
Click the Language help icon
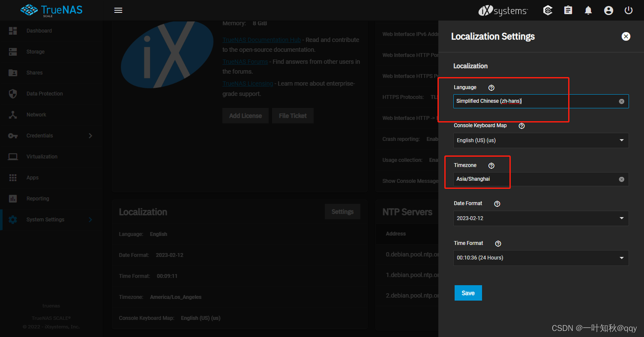(491, 87)
